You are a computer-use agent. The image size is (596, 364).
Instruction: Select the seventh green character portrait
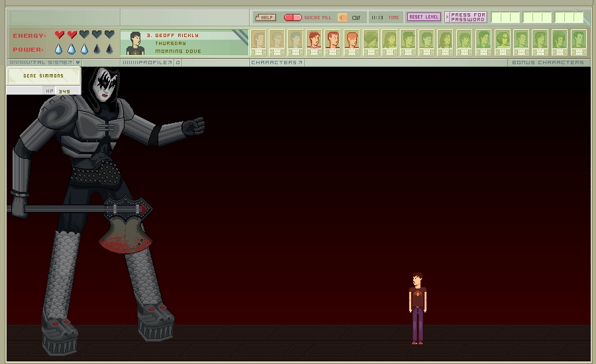[371, 42]
